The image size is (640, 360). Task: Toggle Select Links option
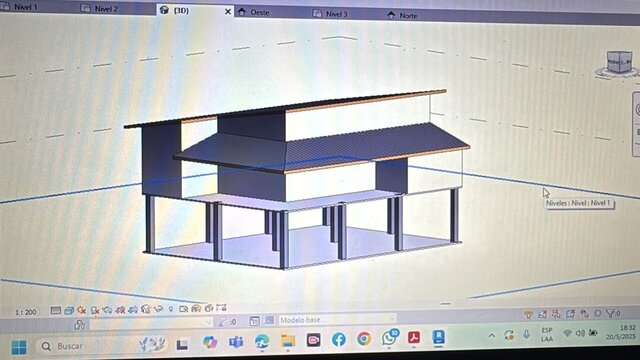529,314
